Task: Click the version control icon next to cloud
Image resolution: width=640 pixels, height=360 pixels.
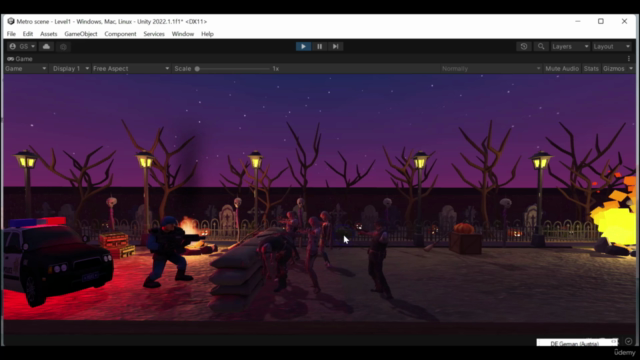Action: 63,47
